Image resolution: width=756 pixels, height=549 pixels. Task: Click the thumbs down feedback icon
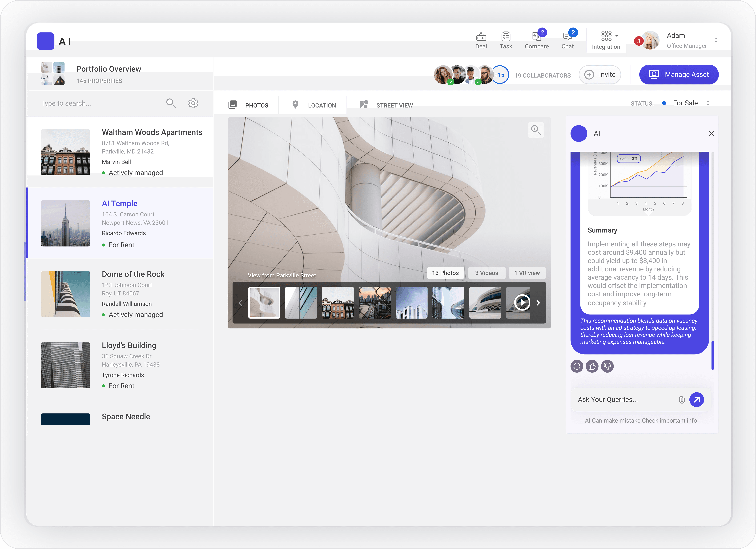607,366
